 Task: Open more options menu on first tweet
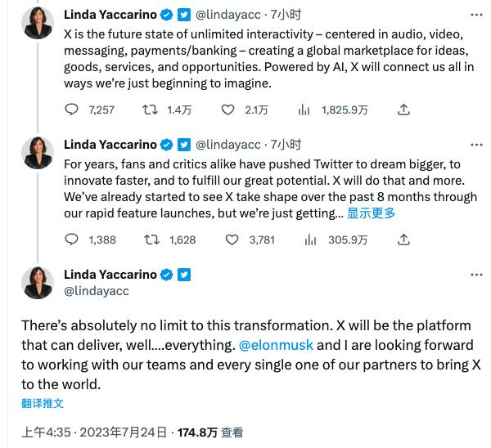pos(476,15)
